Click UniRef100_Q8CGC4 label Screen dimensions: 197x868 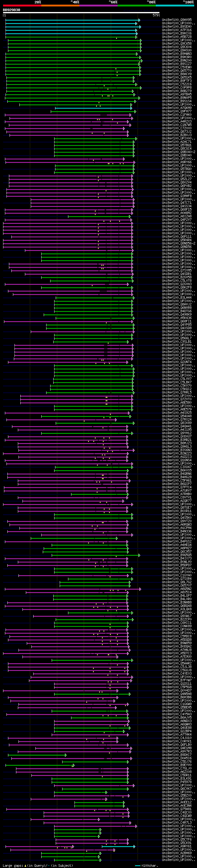tap(177, 149)
